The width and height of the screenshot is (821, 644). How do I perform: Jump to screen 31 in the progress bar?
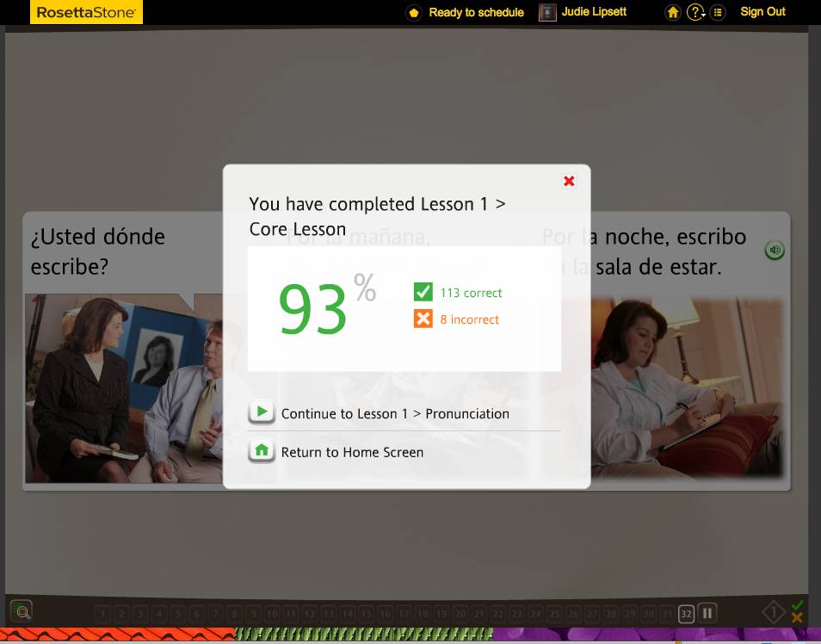[667, 614]
